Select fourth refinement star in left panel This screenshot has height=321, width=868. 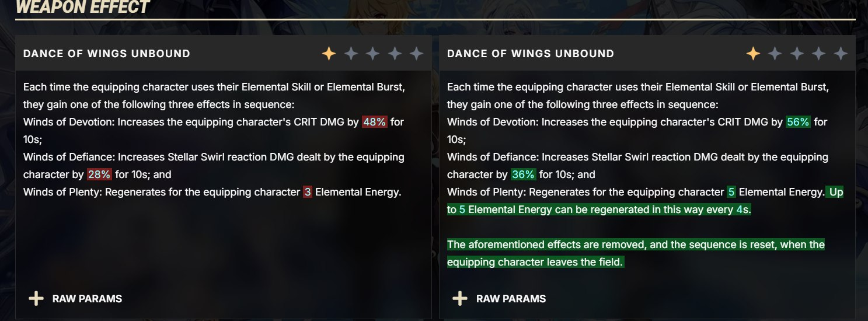coord(395,54)
